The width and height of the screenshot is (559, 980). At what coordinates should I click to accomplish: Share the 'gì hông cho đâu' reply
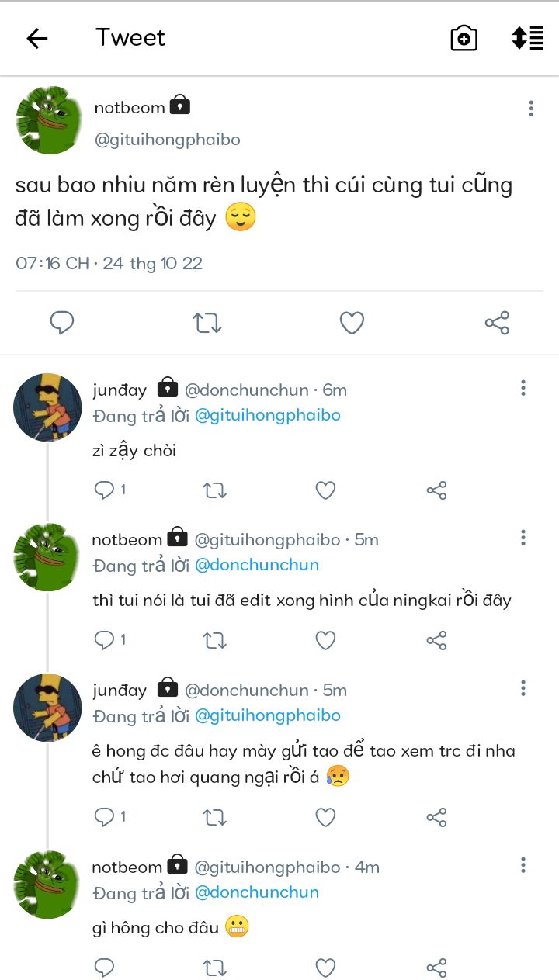point(436,968)
